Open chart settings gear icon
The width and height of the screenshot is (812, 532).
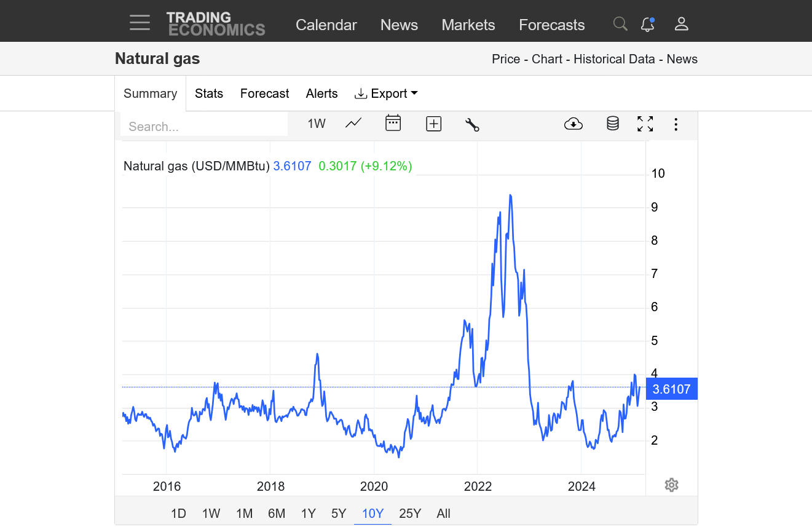click(671, 485)
